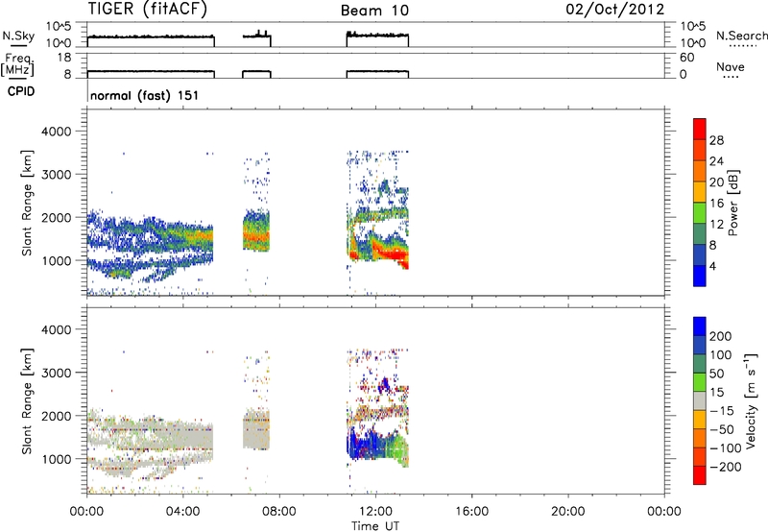The image size is (768, 532).
Task: Click the N.Sky legend label
Action: (x=18, y=36)
